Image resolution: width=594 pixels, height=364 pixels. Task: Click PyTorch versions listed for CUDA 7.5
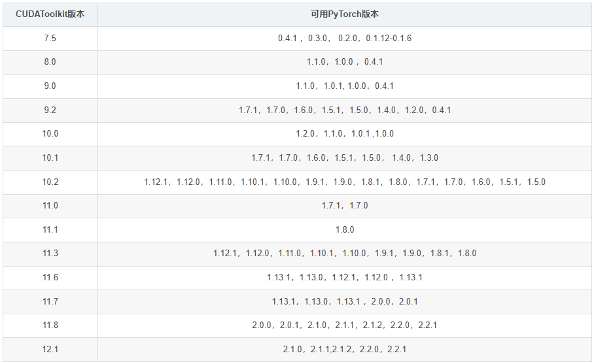(345, 38)
